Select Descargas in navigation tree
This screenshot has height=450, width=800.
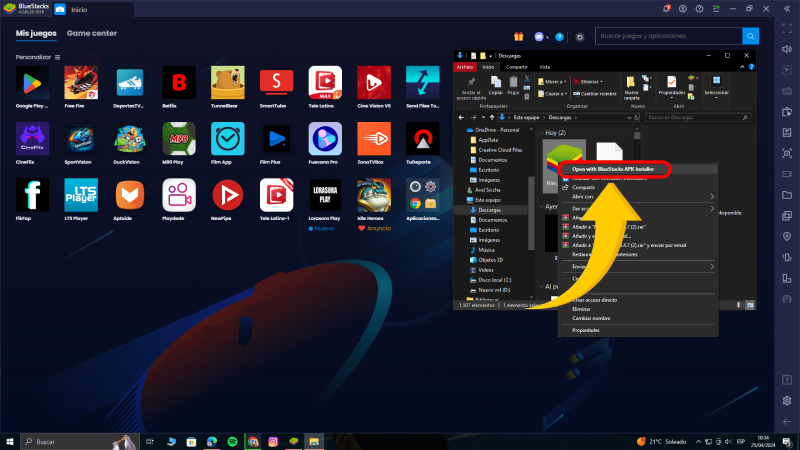(489, 210)
